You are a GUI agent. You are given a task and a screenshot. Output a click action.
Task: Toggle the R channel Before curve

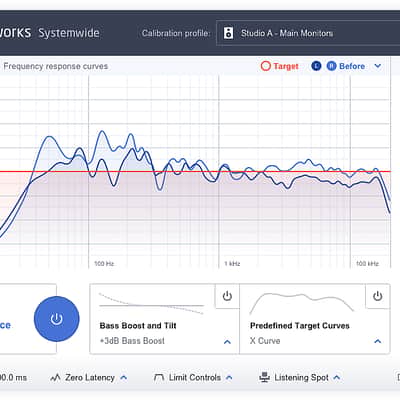point(331,66)
